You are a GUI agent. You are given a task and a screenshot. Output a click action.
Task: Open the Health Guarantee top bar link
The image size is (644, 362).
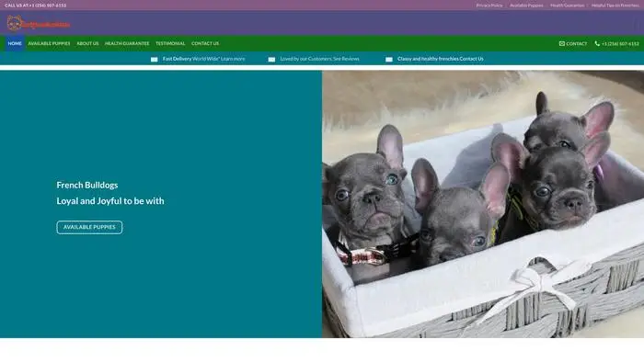[568, 6]
